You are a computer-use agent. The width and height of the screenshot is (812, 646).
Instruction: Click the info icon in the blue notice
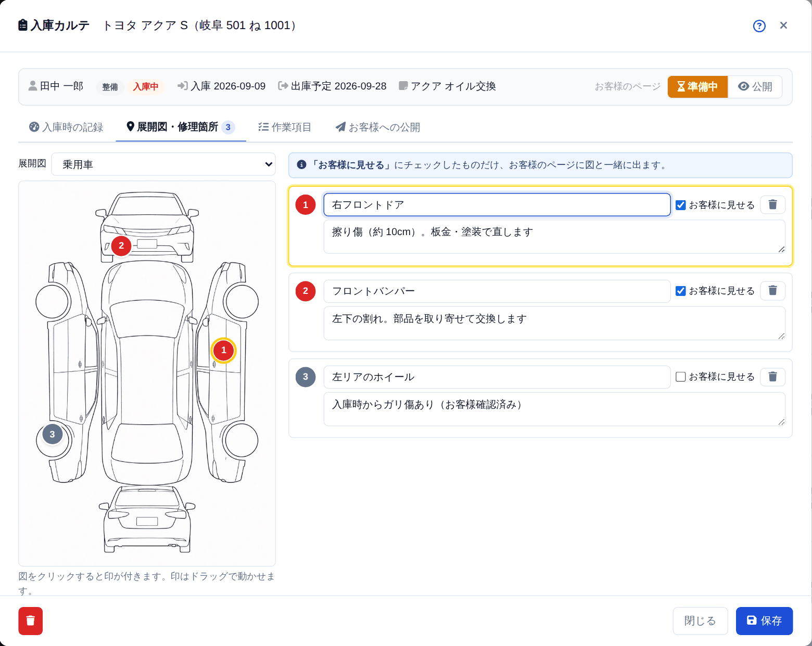[x=301, y=165]
